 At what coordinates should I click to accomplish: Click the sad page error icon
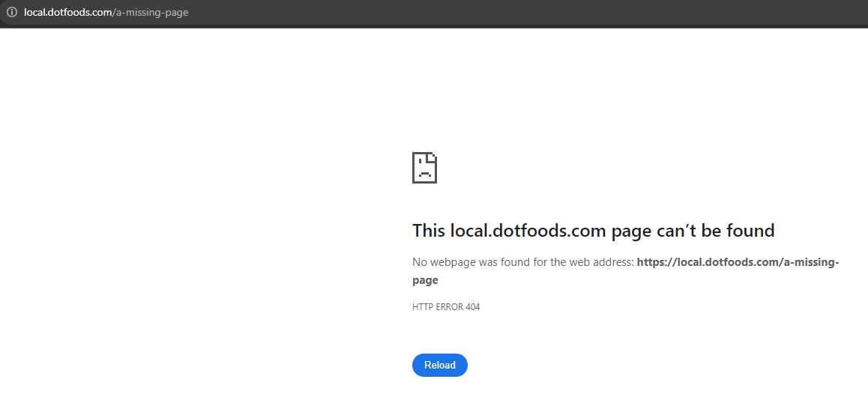424,169
